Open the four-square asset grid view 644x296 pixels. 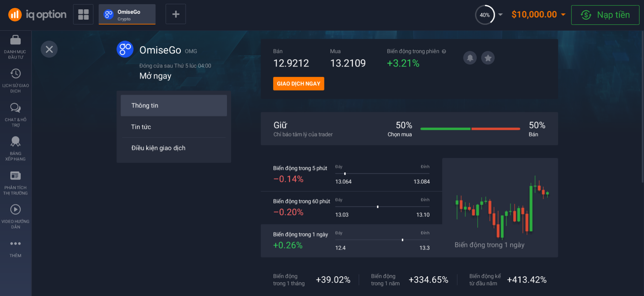click(83, 14)
